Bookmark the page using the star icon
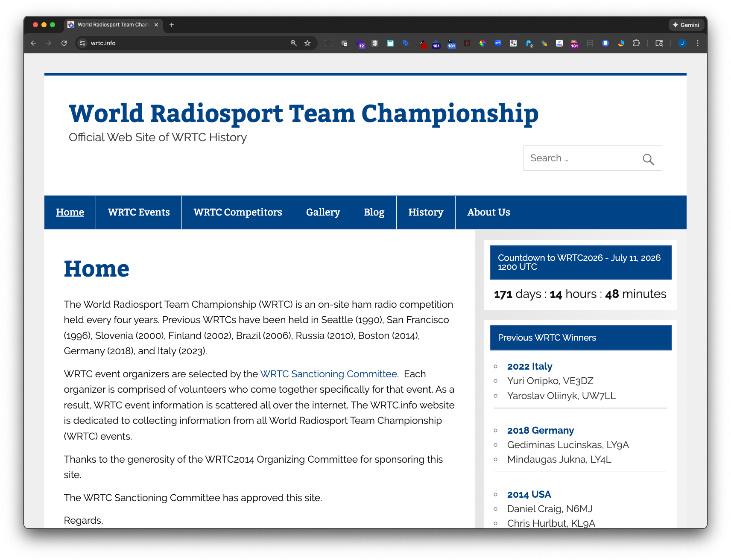This screenshot has width=731, height=560. [x=307, y=43]
